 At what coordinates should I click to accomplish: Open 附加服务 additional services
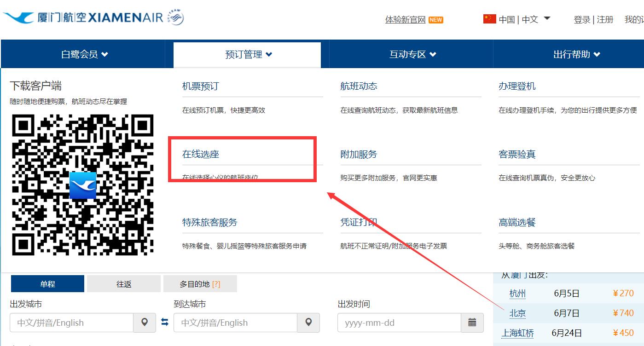coord(359,154)
